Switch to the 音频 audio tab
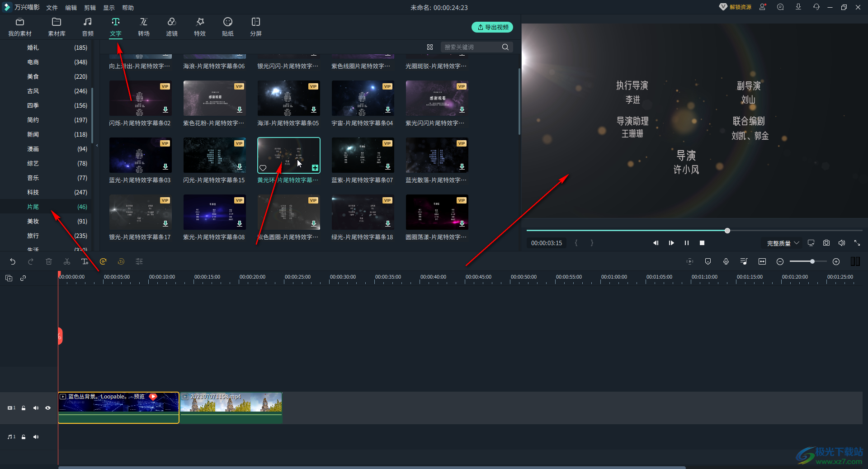The width and height of the screenshot is (868, 469). pyautogui.click(x=88, y=27)
